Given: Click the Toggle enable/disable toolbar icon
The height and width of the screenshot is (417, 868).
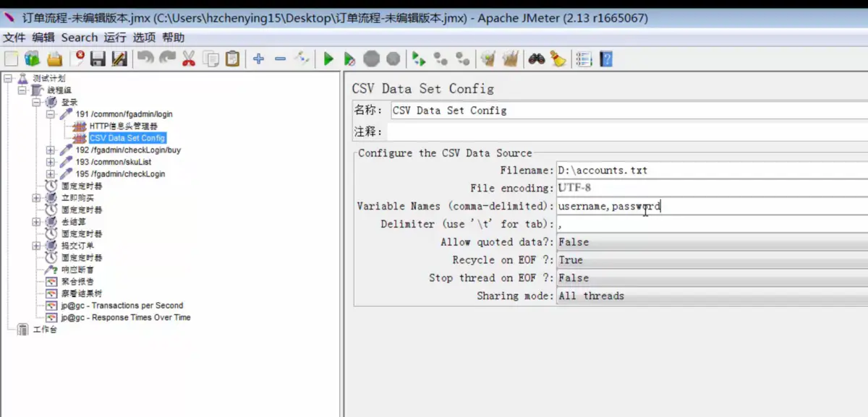Looking at the screenshot, I should coord(302,59).
